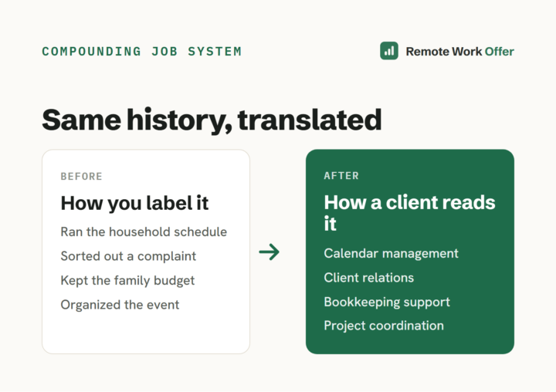Click the COMPOUNDING JOB SYSTEM header label
Screen dimensions: 556x392
pyautogui.click(x=142, y=52)
